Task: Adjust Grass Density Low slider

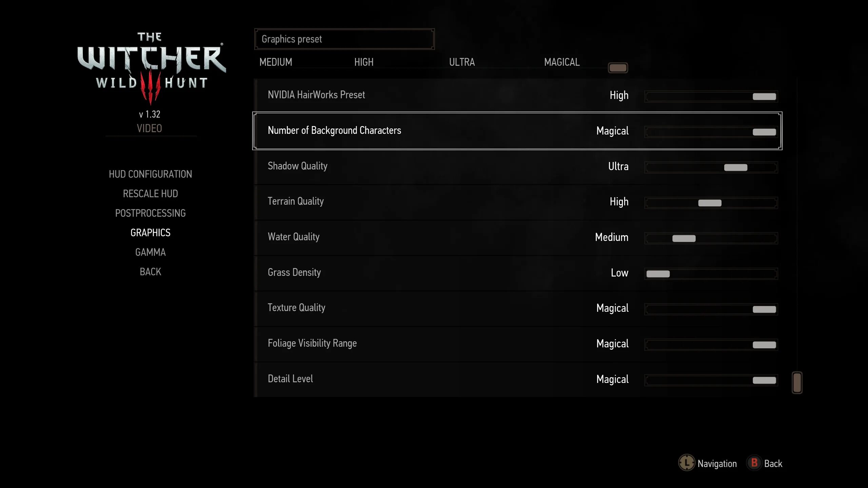Action: [x=657, y=273]
